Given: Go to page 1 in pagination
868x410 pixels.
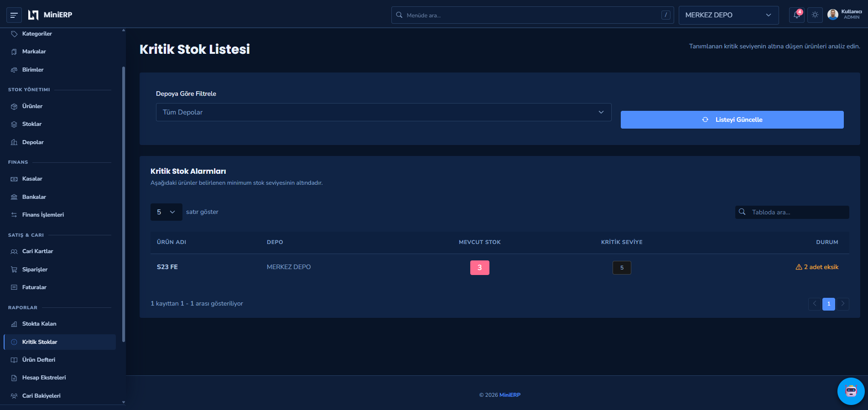Looking at the screenshot, I should [x=829, y=304].
